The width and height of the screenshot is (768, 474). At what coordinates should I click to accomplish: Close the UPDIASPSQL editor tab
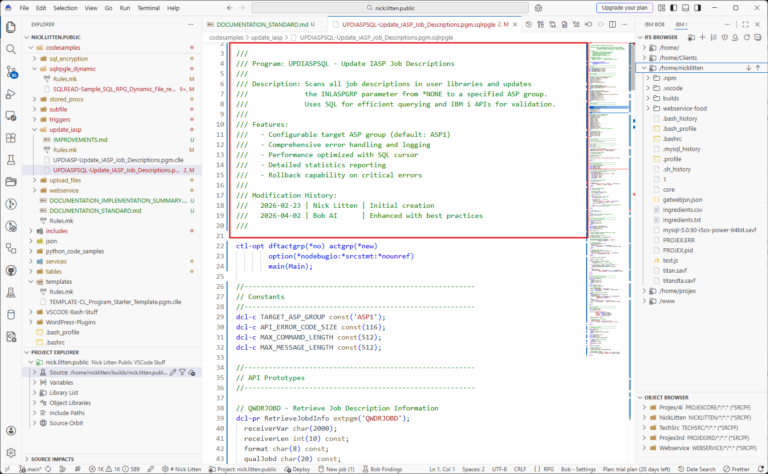point(515,24)
